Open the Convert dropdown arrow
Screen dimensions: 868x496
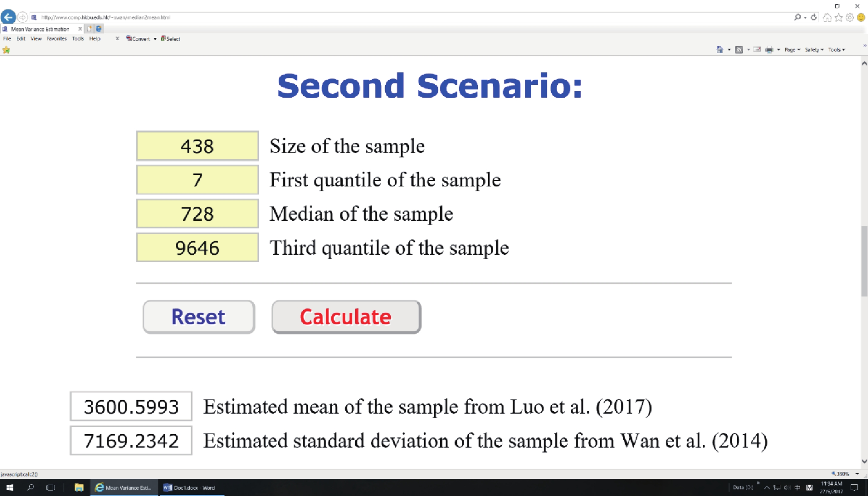tap(155, 39)
